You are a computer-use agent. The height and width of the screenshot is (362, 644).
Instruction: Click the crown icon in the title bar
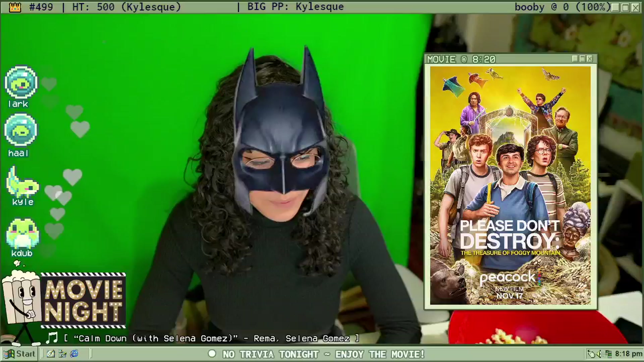click(15, 7)
